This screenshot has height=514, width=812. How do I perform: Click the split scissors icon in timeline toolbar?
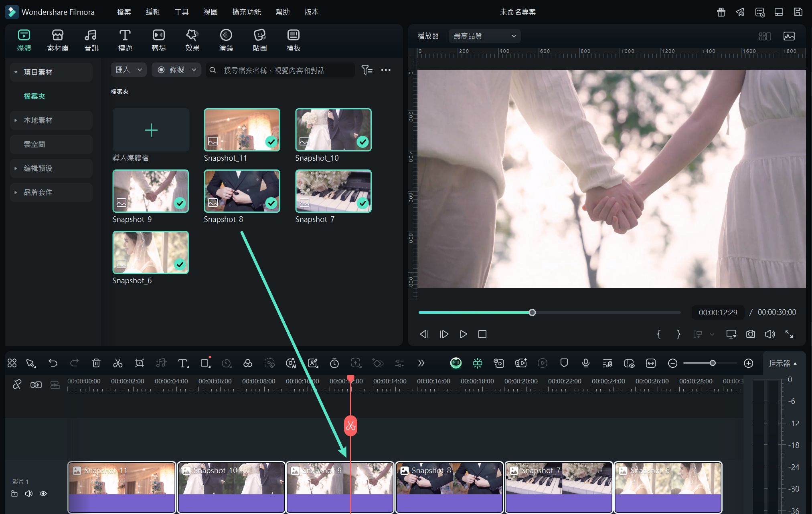coord(117,363)
